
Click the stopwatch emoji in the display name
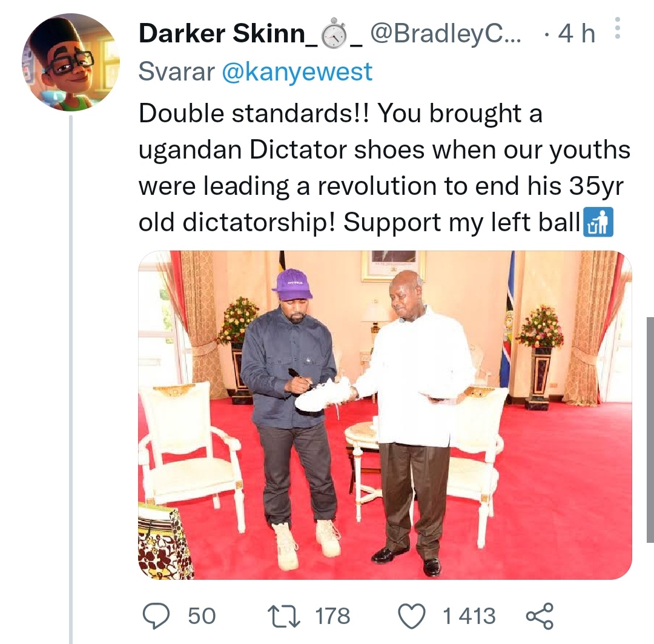click(333, 34)
